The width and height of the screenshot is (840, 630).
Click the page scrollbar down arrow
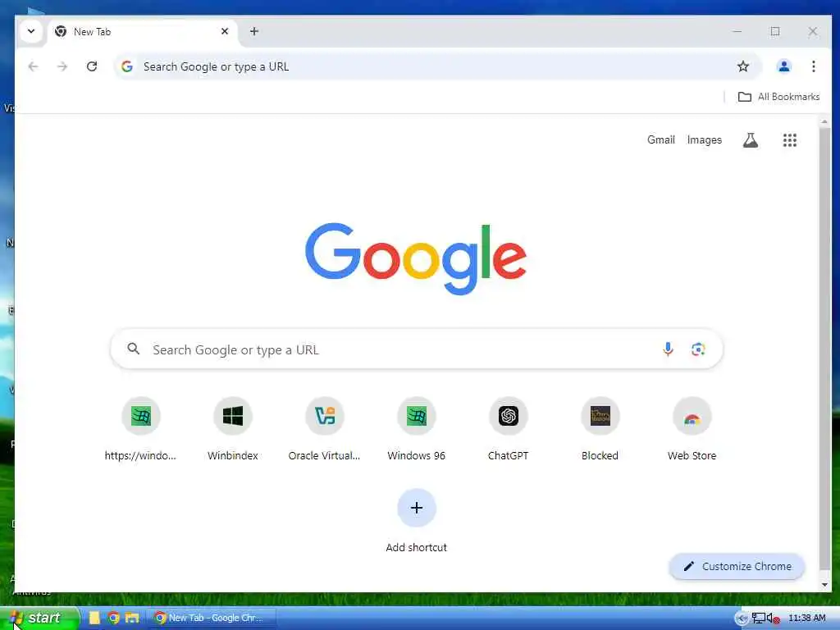tap(824, 584)
